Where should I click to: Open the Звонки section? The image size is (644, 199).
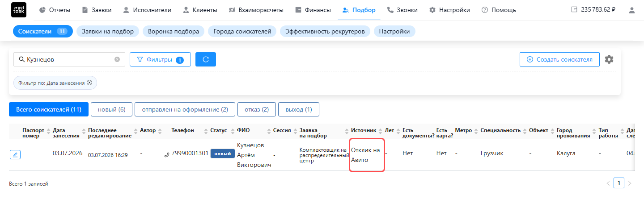(x=402, y=10)
